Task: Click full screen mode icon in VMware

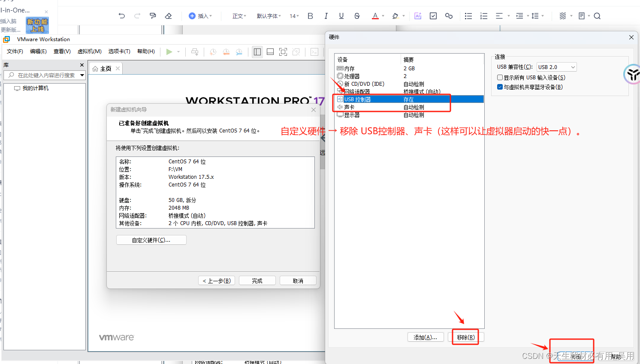Action: tap(283, 52)
